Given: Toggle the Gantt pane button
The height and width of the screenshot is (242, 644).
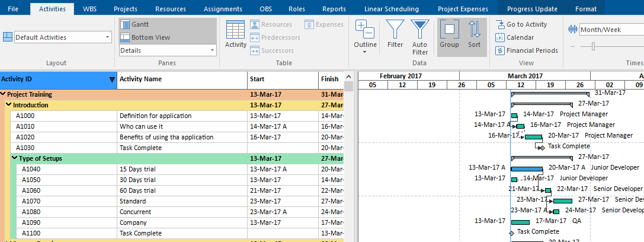Looking at the screenshot, I should coord(168,25).
